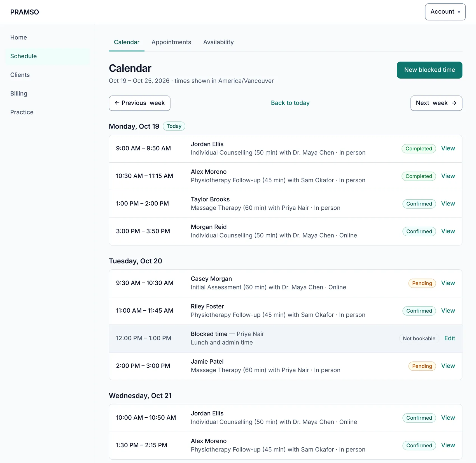476x463 pixels.
Task: Click Completed badge for Alex Moreno
Action: 419,176
